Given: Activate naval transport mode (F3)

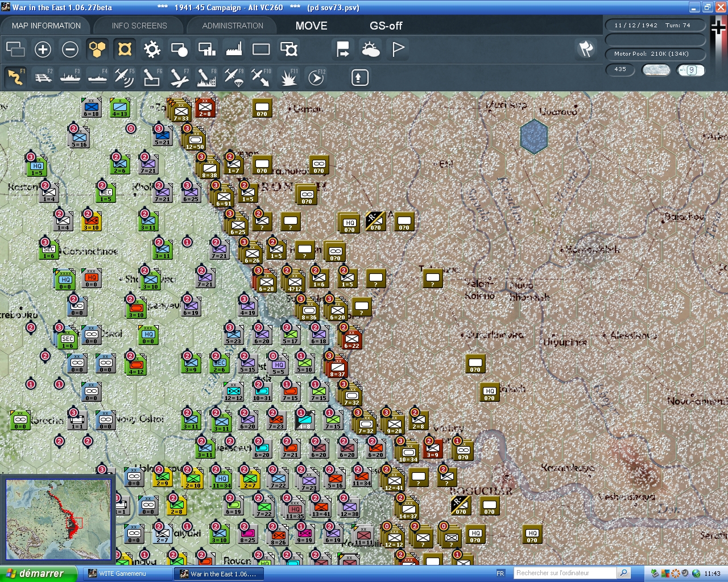Looking at the screenshot, I should point(70,77).
